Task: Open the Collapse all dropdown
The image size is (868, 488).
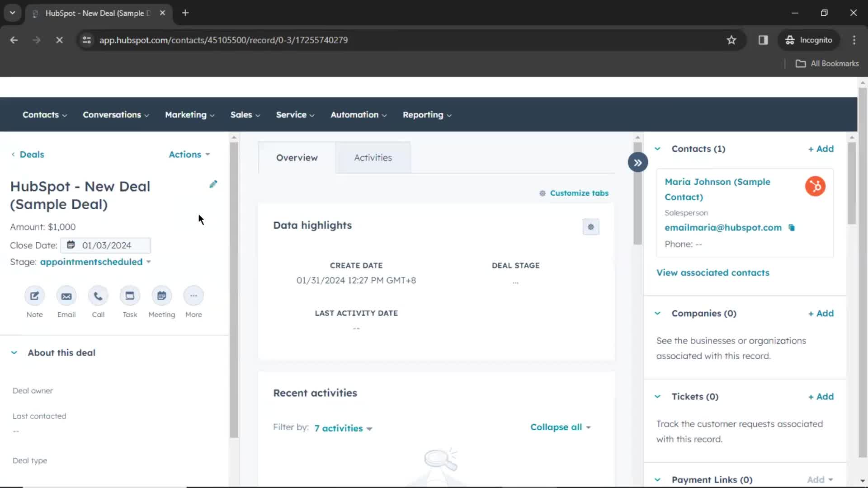Action: (x=561, y=427)
